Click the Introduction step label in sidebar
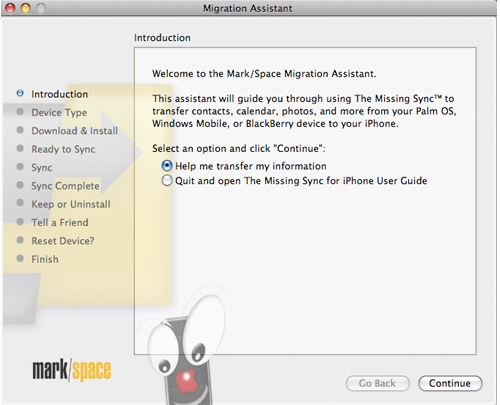The height and width of the screenshot is (405, 500). point(60,94)
